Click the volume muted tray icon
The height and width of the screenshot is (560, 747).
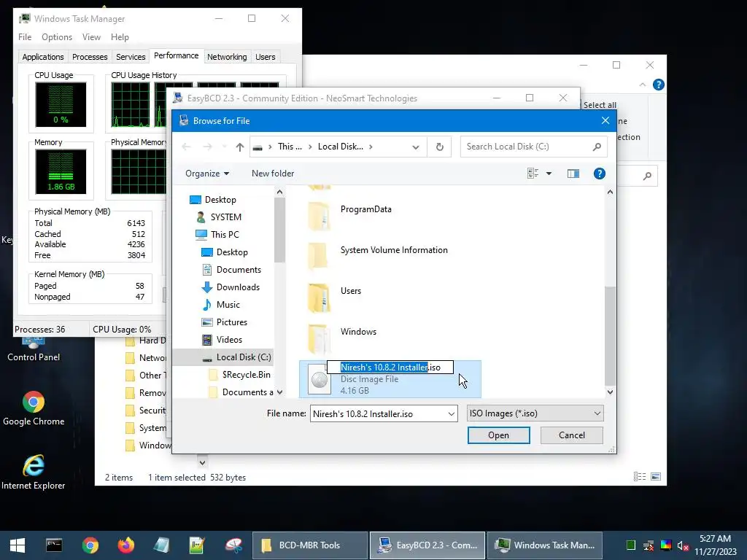click(x=683, y=545)
